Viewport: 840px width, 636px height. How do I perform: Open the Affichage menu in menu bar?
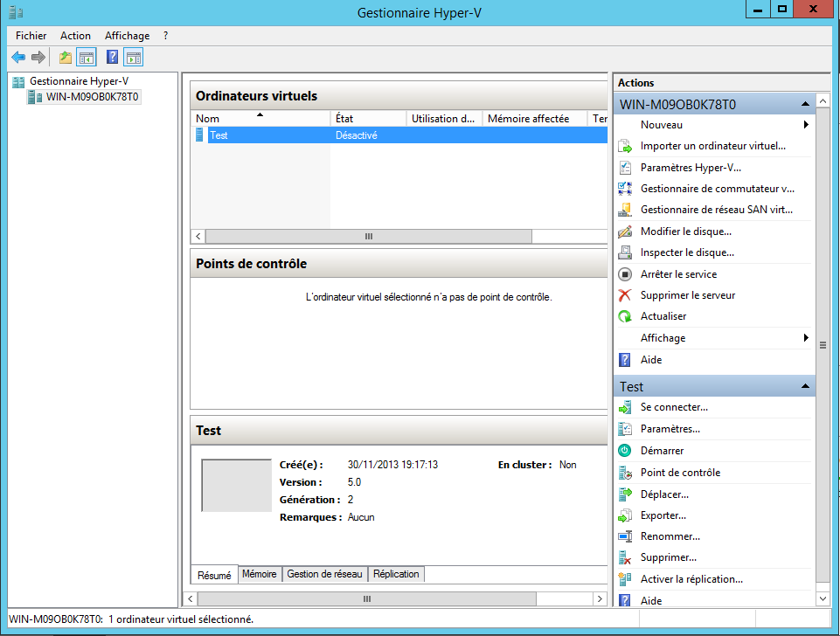pos(127,35)
